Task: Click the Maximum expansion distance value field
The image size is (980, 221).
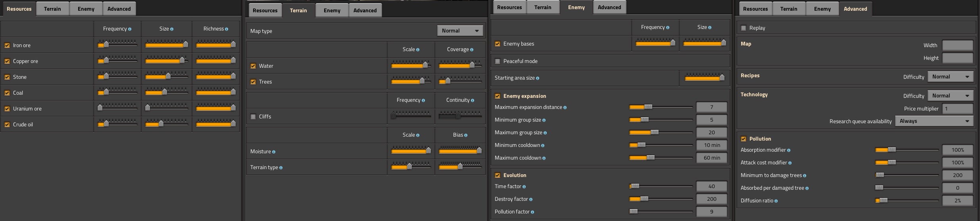Action: point(712,107)
